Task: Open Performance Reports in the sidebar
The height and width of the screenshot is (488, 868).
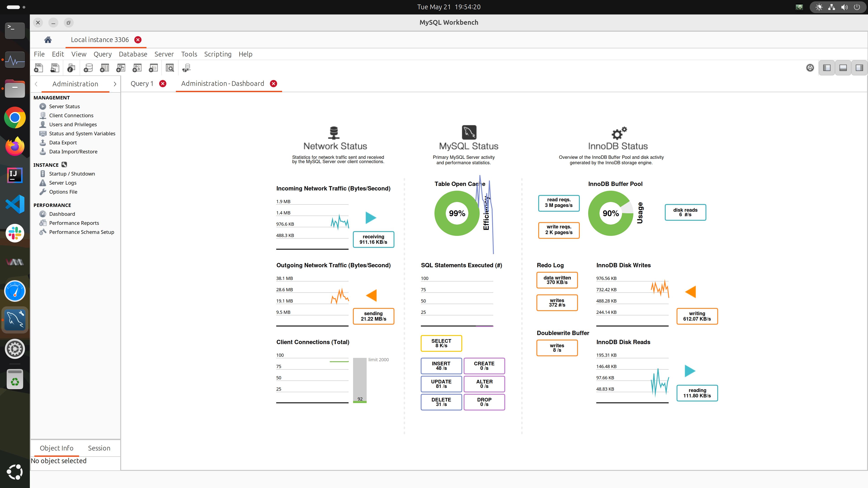Action: (74, 223)
